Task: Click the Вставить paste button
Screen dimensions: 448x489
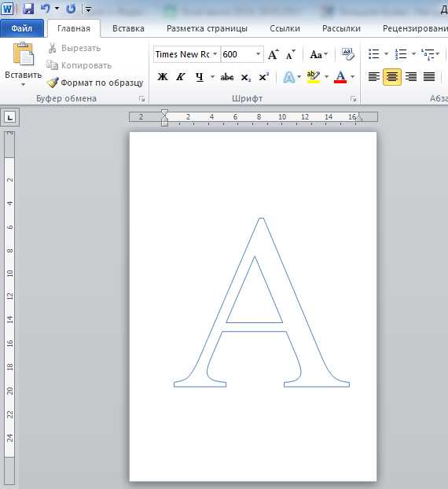Action: [x=23, y=64]
